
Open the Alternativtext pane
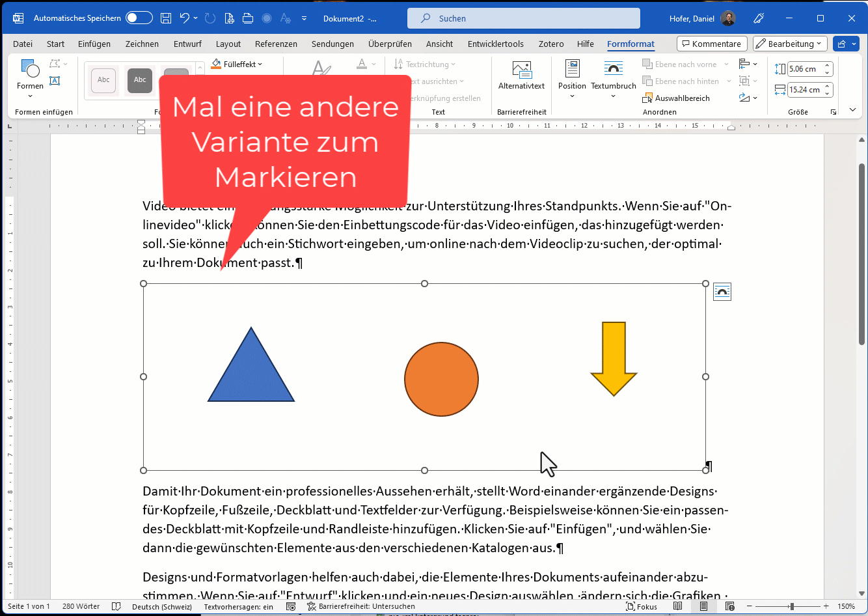coord(521,76)
